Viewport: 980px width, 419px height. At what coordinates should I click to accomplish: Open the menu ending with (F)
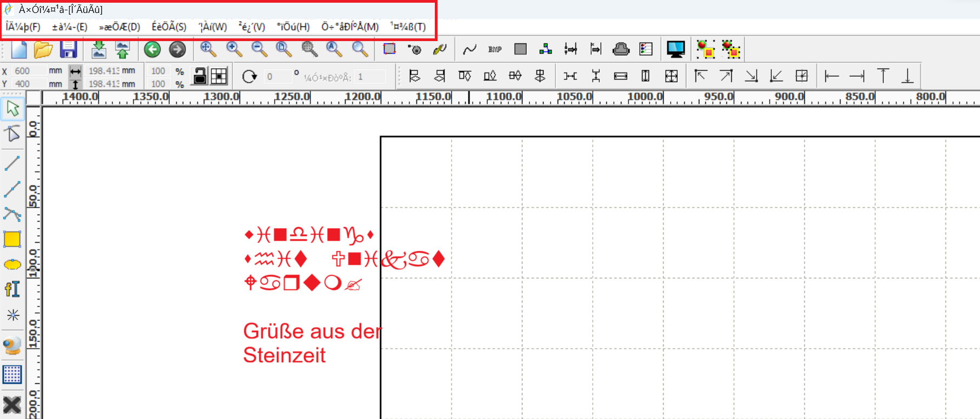tap(23, 26)
